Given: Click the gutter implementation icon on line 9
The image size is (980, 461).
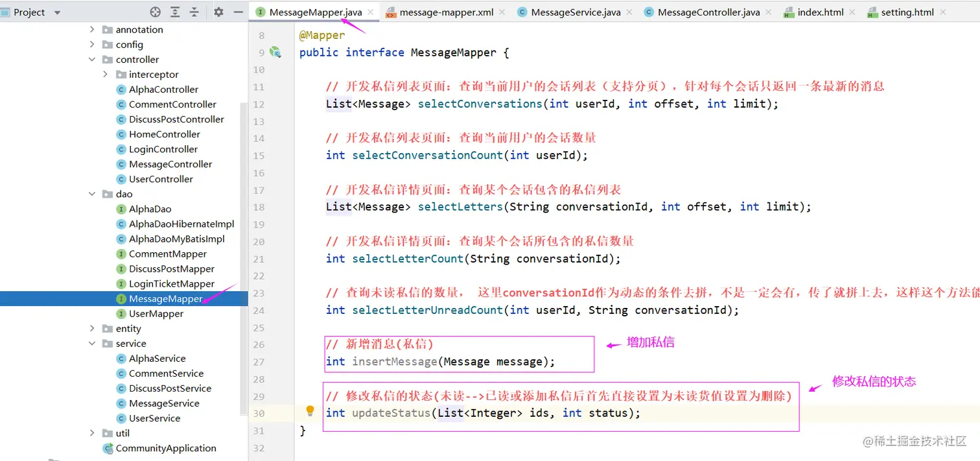Looking at the screenshot, I should [275, 53].
